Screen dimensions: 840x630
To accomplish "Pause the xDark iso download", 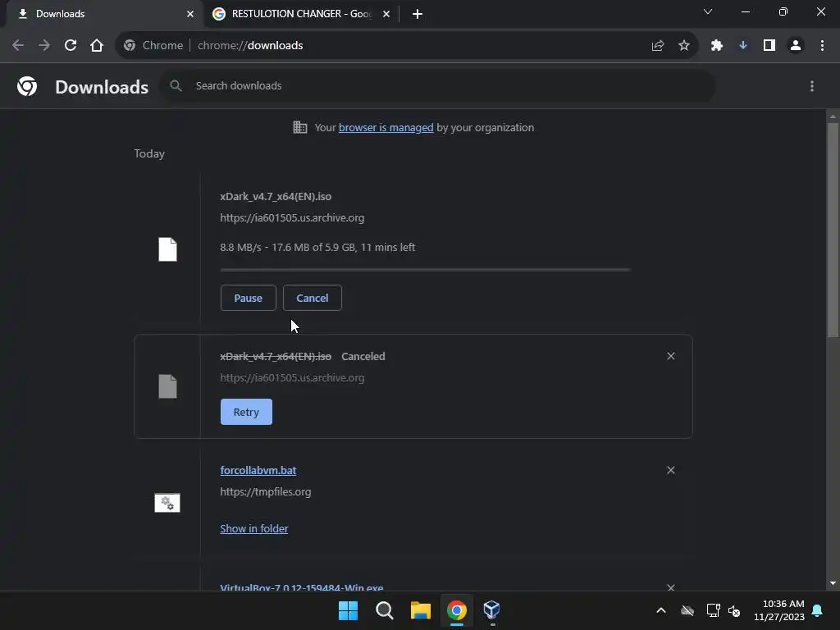I will click(x=248, y=298).
